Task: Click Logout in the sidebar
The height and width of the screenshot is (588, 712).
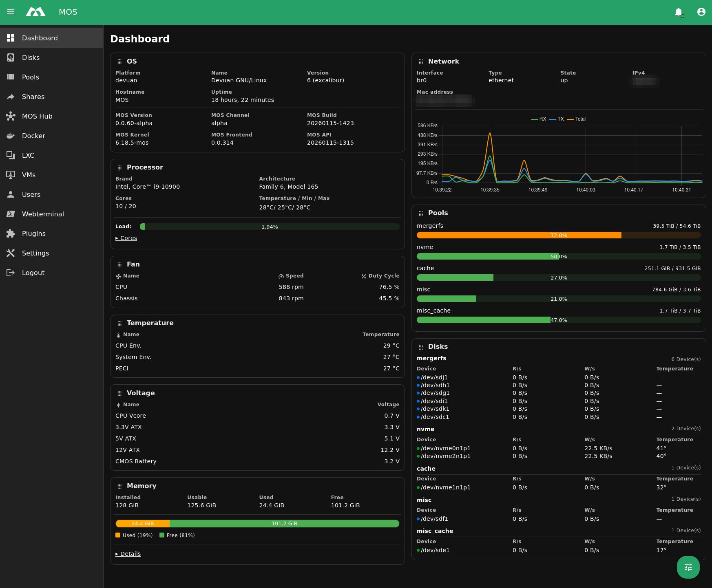Action: [x=11, y=273]
